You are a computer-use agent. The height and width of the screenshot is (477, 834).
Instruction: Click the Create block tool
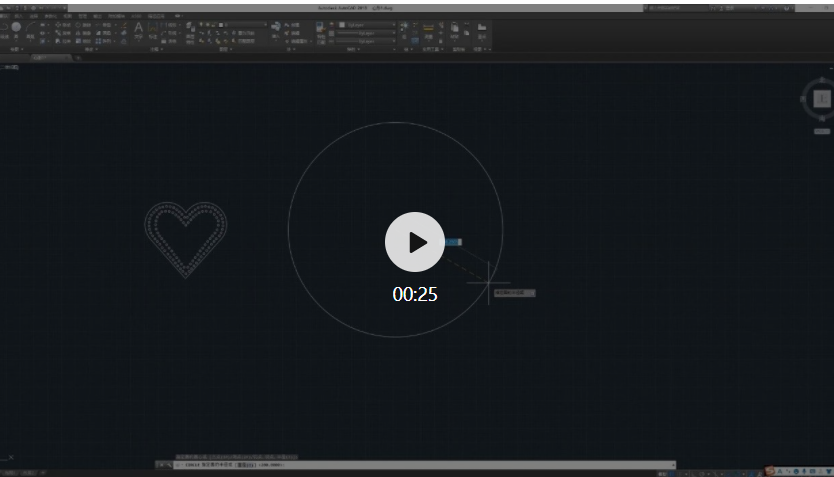tap(292, 25)
